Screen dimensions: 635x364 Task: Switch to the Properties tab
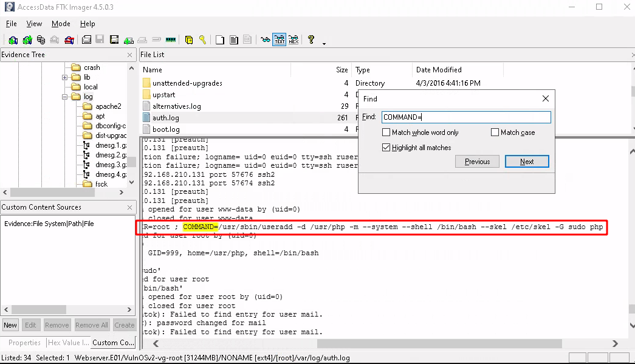click(x=24, y=343)
